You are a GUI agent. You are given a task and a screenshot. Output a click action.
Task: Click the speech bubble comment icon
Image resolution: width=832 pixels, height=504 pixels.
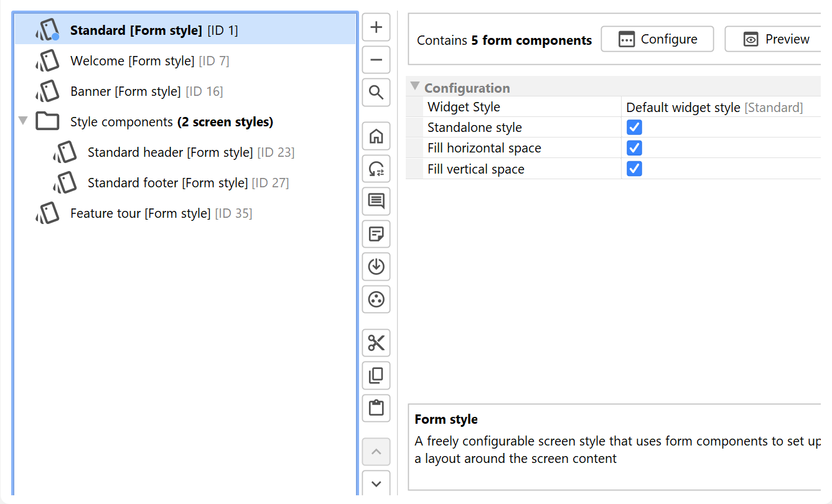coord(376,201)
